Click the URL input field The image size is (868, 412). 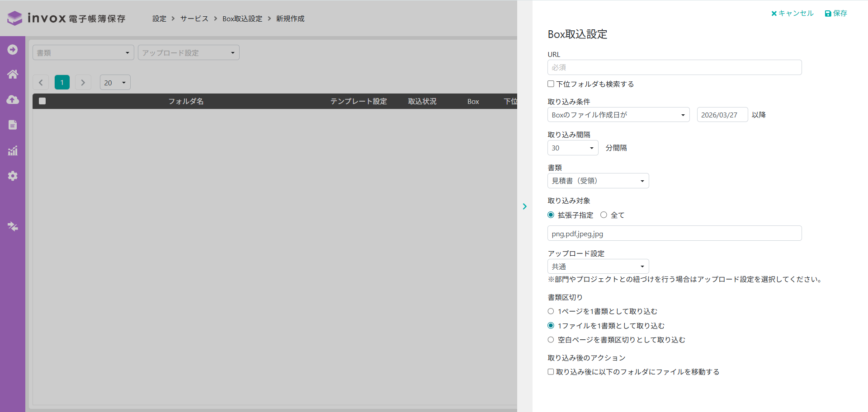pos(674,67)
